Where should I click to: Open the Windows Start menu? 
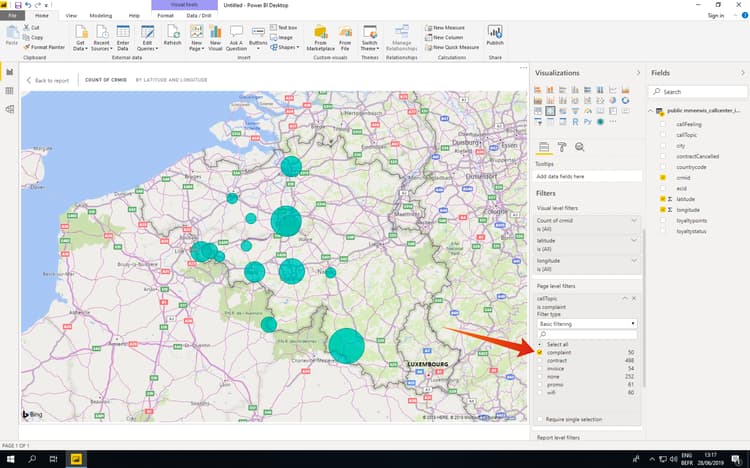click(10, 458)
